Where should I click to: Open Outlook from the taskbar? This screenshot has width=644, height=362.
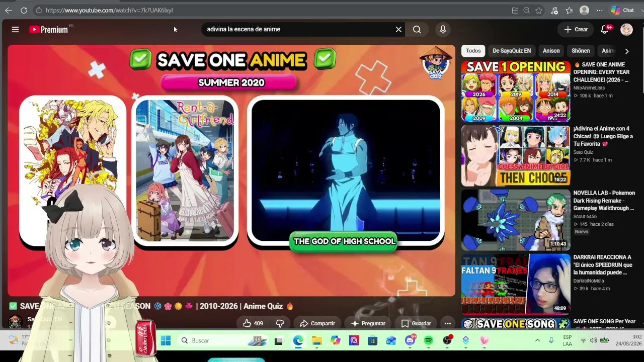tap(391, 341)
